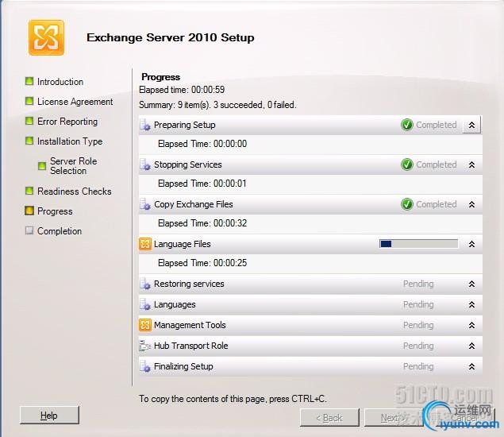The image size is (504, 437).
Task: Click 'Elapsed Time: 00:00:25' text
Action: click(202, 263)
